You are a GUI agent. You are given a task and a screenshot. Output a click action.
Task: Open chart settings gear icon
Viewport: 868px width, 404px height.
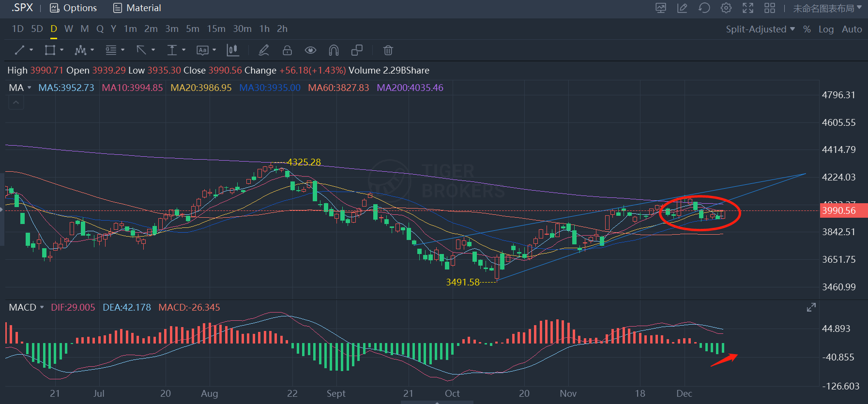726,8
